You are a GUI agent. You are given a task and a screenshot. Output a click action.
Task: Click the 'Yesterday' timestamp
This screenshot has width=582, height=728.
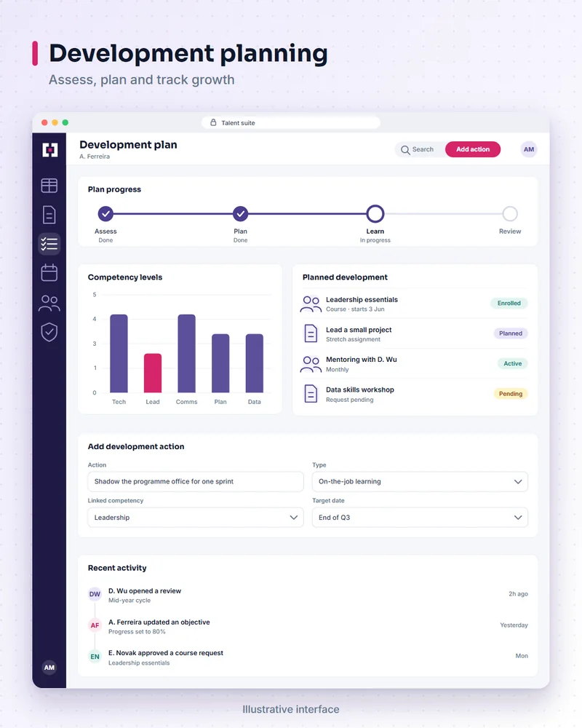514,625
